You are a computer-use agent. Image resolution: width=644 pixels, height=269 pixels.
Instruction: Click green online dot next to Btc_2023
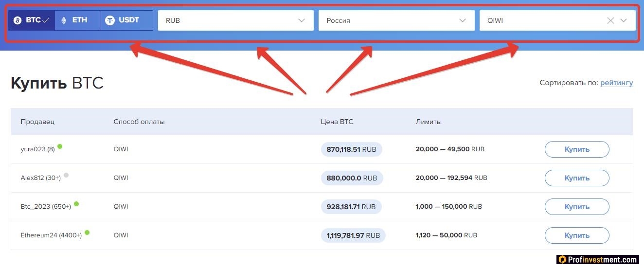(x=76, y=204)
